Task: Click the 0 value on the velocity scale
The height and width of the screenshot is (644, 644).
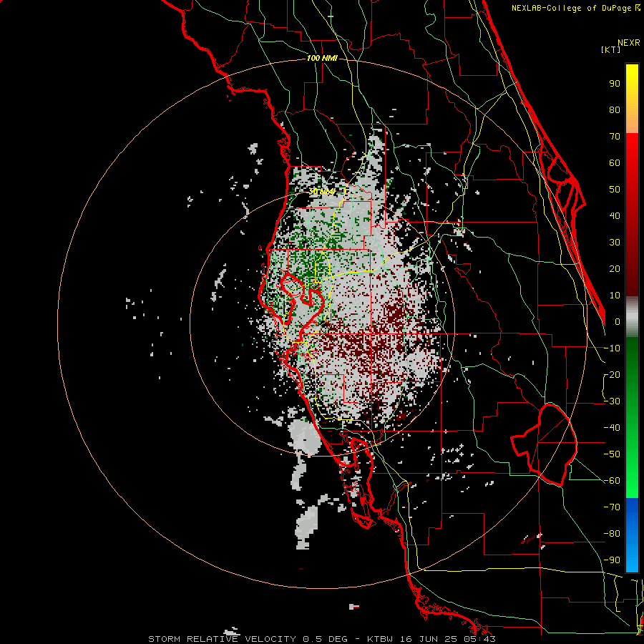Action: pyautogui.click(x=618, y=321)
